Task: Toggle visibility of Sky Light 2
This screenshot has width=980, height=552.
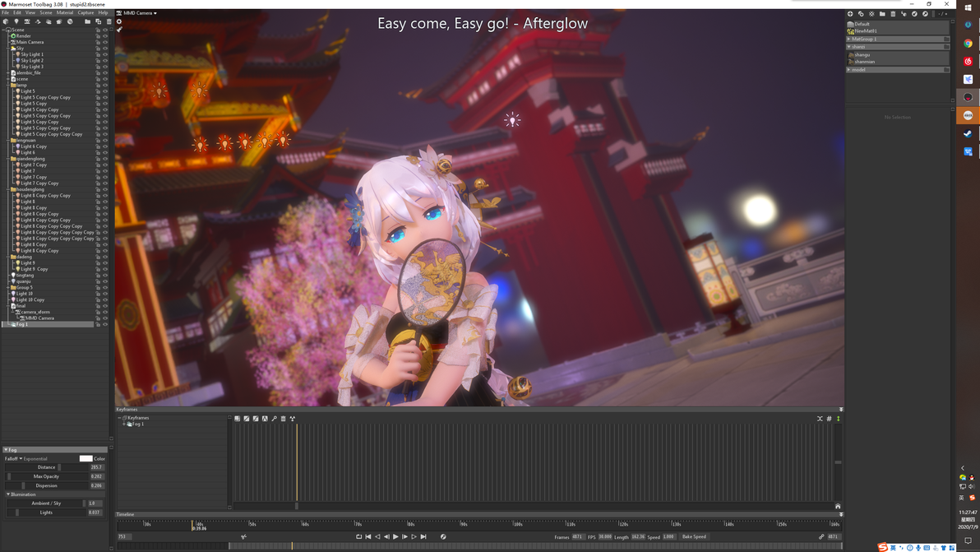Action: click(105, 61)
